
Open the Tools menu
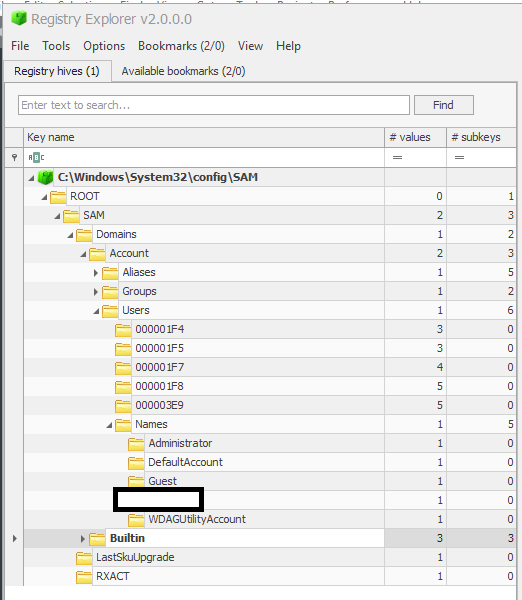click(x=56, y=46)
